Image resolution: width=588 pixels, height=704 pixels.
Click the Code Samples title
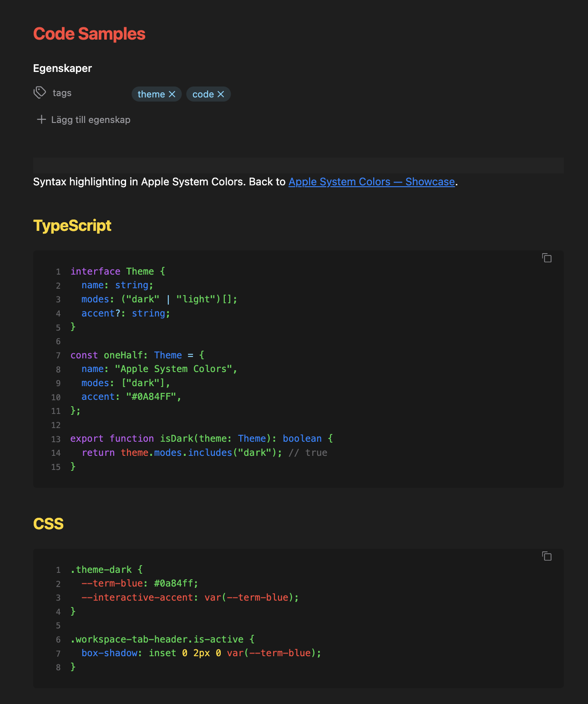pos(89,34)
